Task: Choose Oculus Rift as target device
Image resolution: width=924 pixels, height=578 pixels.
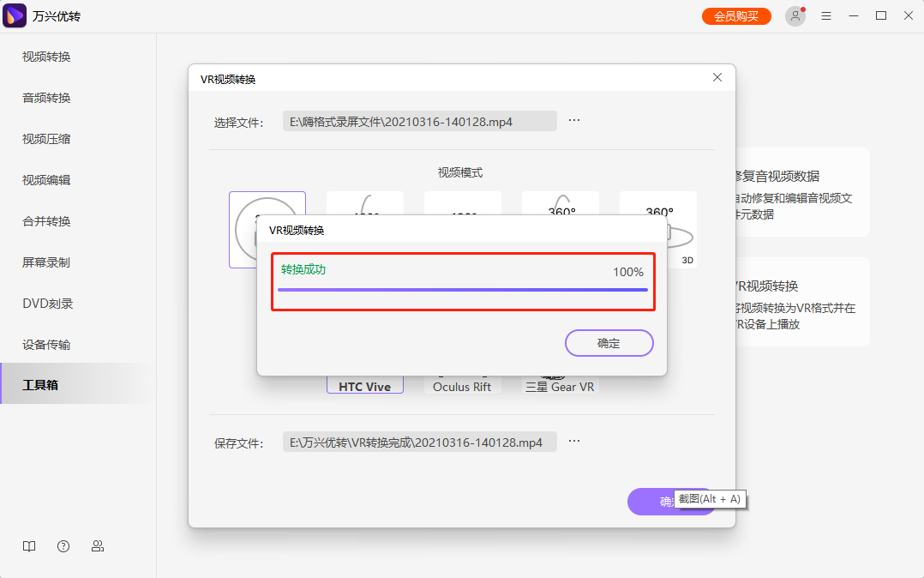Action: (462, 386)
